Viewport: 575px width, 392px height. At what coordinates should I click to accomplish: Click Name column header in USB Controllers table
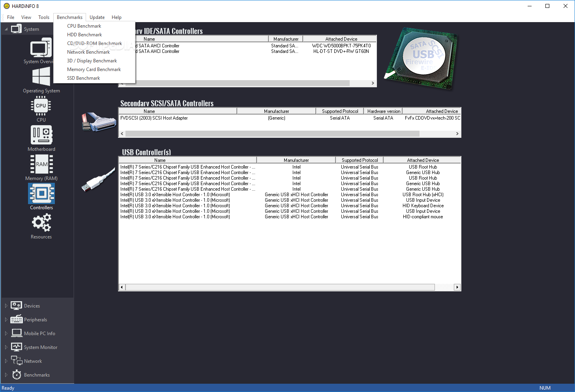click(x=187, y=160)
